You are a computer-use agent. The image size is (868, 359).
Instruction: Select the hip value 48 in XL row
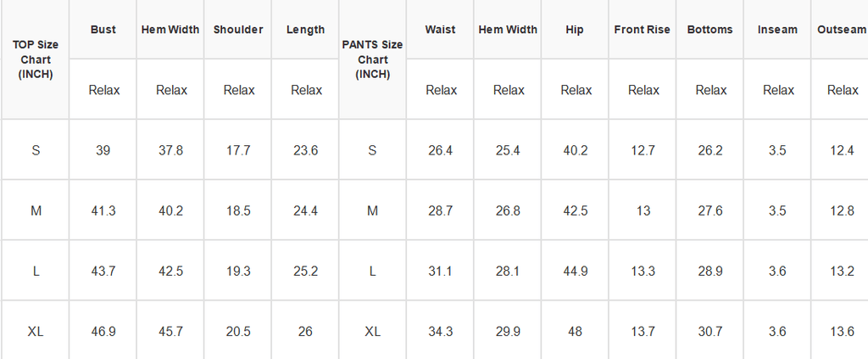pyautogui.click(x=575, y=331)
